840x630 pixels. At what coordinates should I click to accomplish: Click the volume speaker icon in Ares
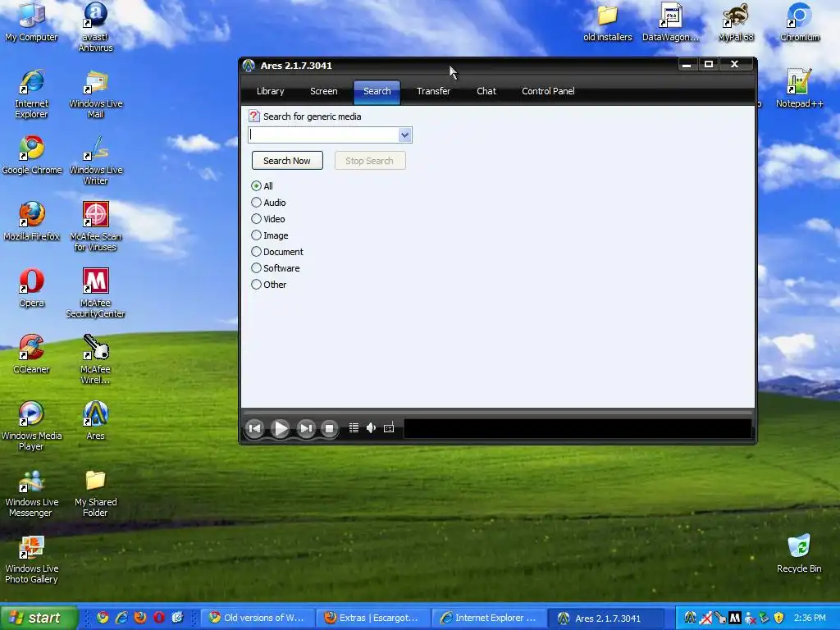coord(372,428)
